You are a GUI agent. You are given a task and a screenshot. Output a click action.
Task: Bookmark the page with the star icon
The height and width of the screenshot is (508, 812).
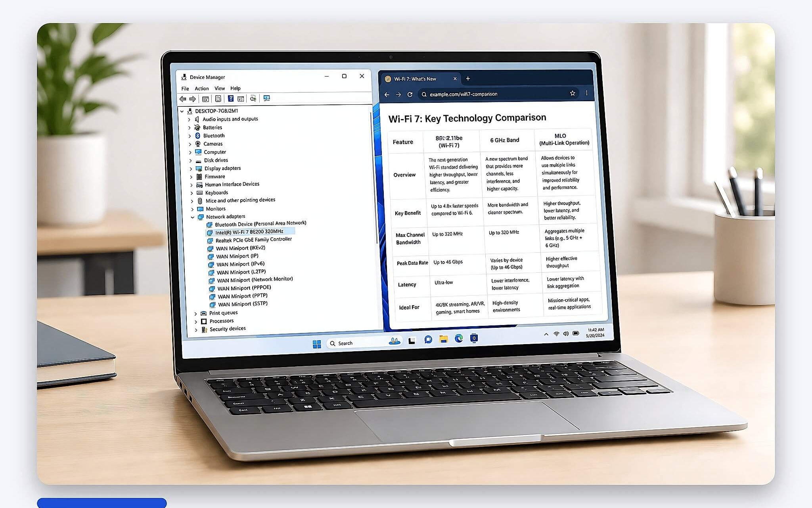pyautogui.click(x=573, y=93)
